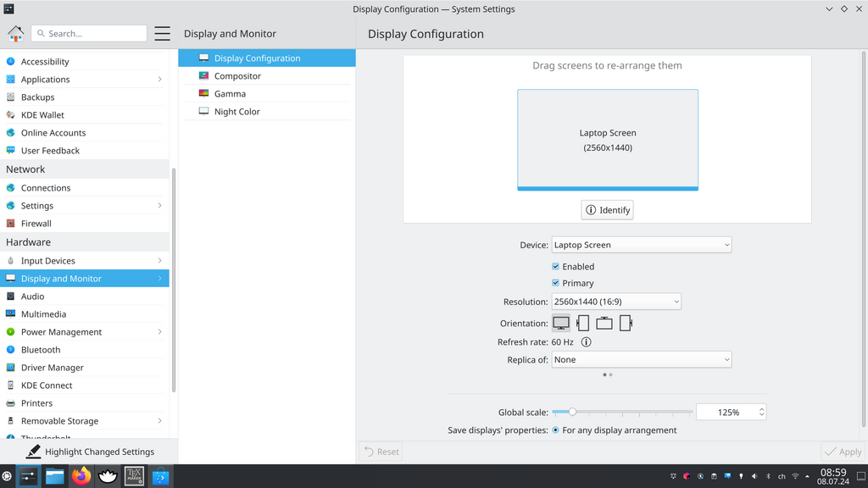
Task: Open the hamburger menu next to search
Action: 163,34
